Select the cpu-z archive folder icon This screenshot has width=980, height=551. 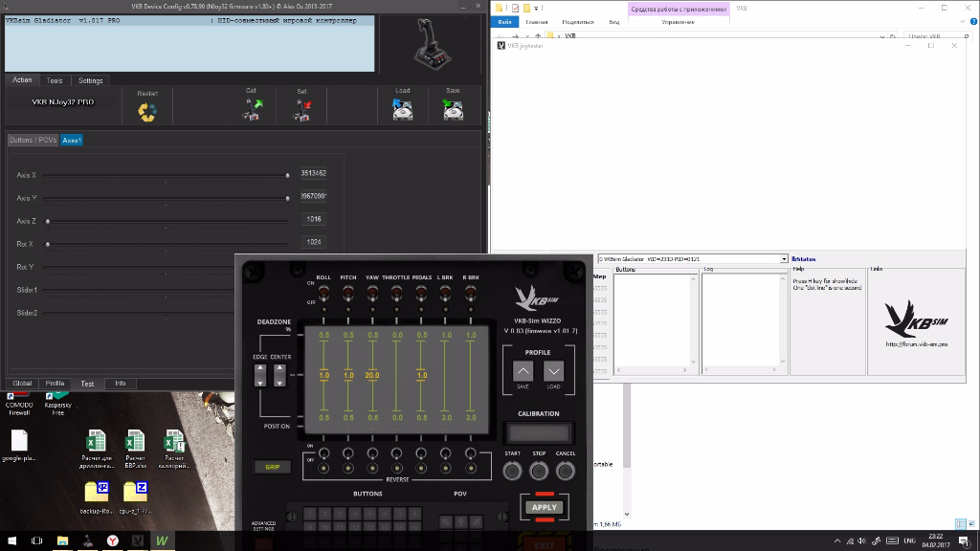[136, 497]
